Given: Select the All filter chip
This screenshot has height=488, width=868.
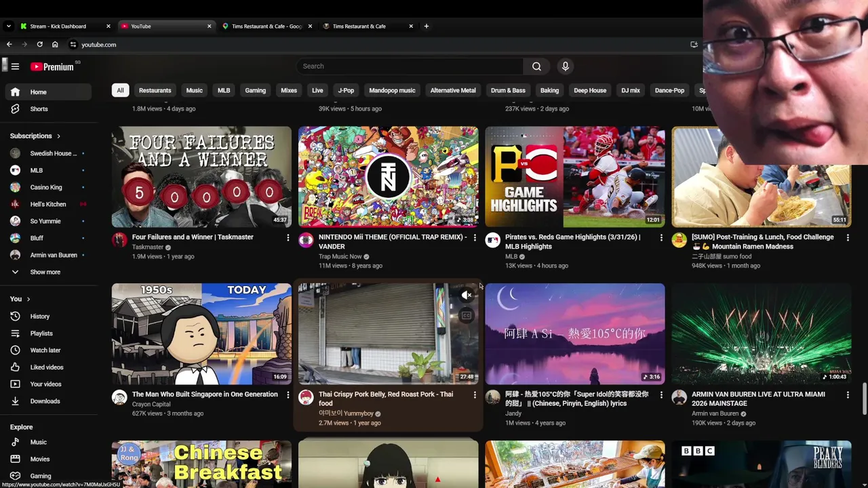Looking at the screenshot, I should coord(120,90).
